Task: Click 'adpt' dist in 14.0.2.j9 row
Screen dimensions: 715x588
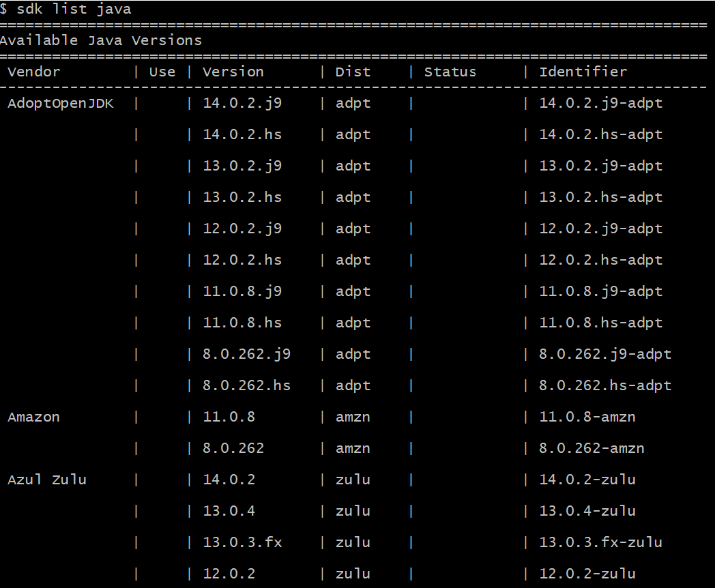Action: click(x=353, y=104)
